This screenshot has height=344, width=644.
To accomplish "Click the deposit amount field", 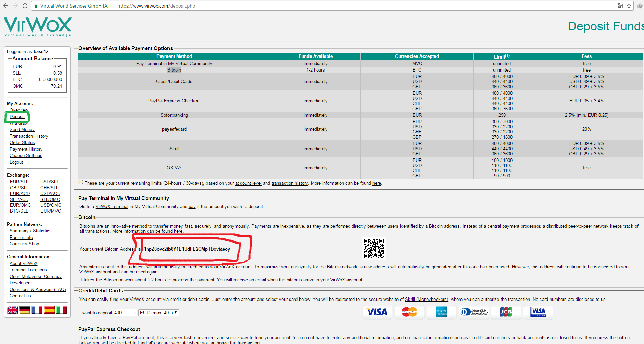I will point(125,313).
